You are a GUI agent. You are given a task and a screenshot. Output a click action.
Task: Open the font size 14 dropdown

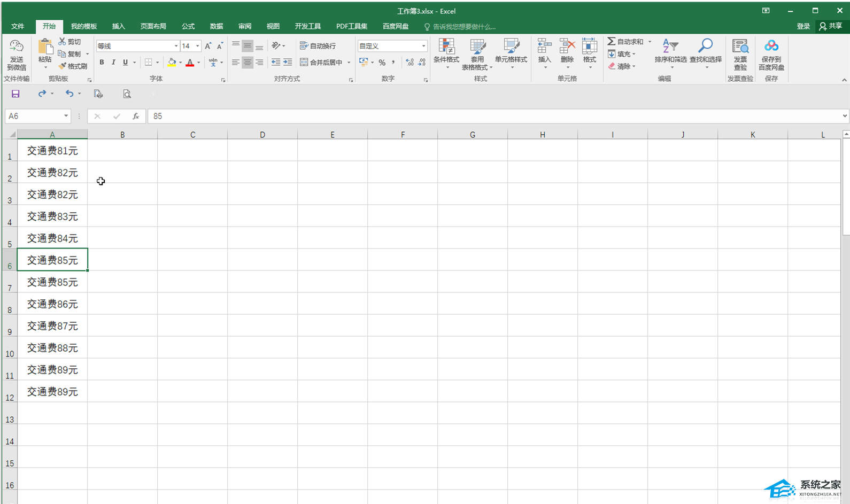pos(198,46)
